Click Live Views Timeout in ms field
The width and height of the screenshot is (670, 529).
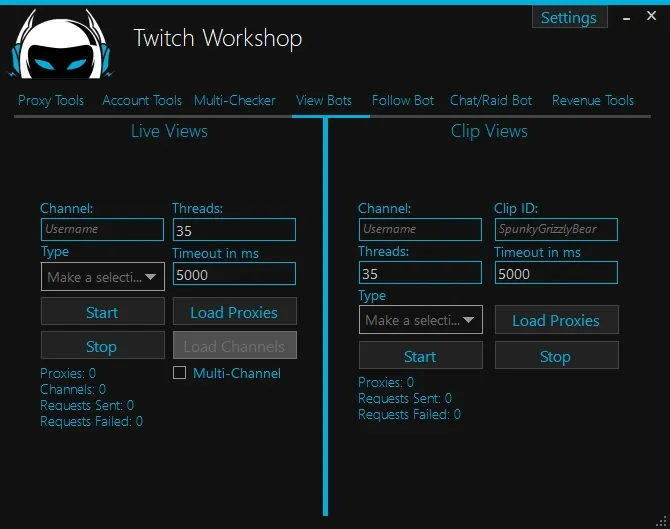point(234,273)
